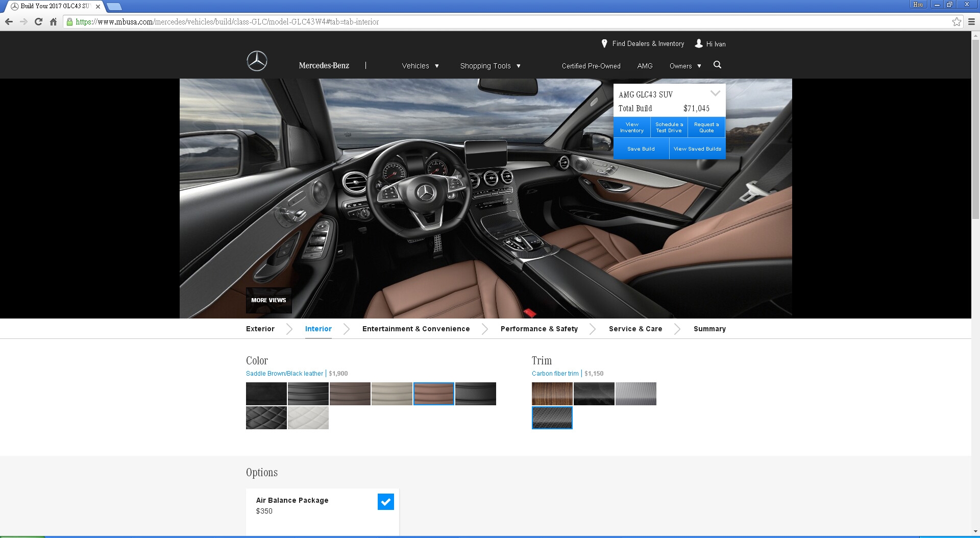The image size is (980, 538).
Task: Click the scrollbar down arrow
Action: pyautogui.click(x=975, y=531)
